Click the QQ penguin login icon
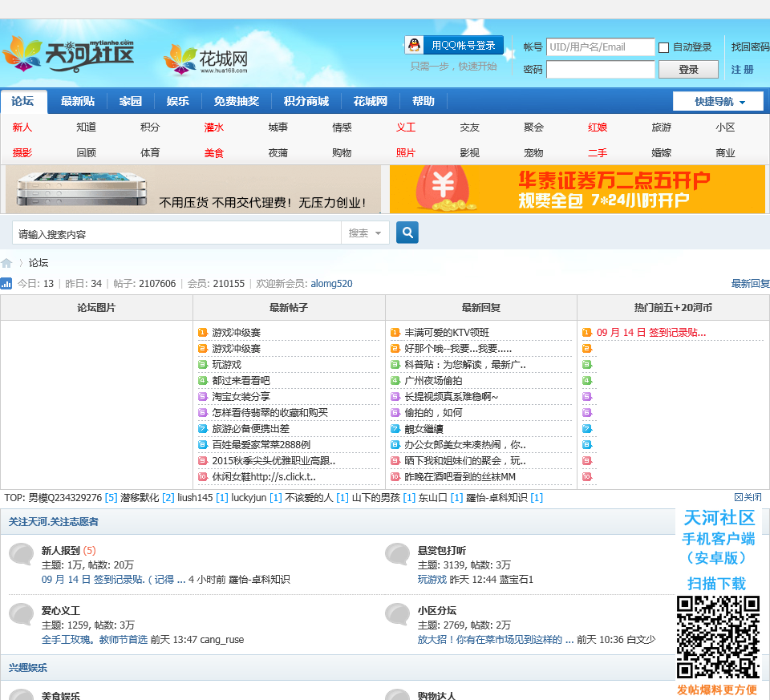770x700 pixels. tap(415, 45)
